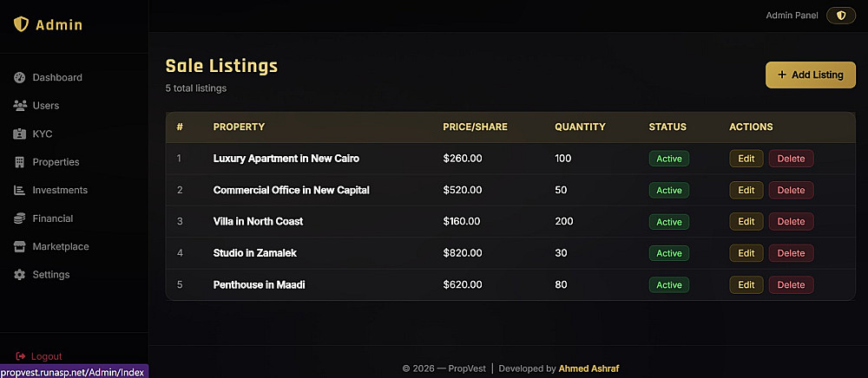Click the Dashboard gauge icon in sidebar
868x378 pixels.
(x=20, y=78)
